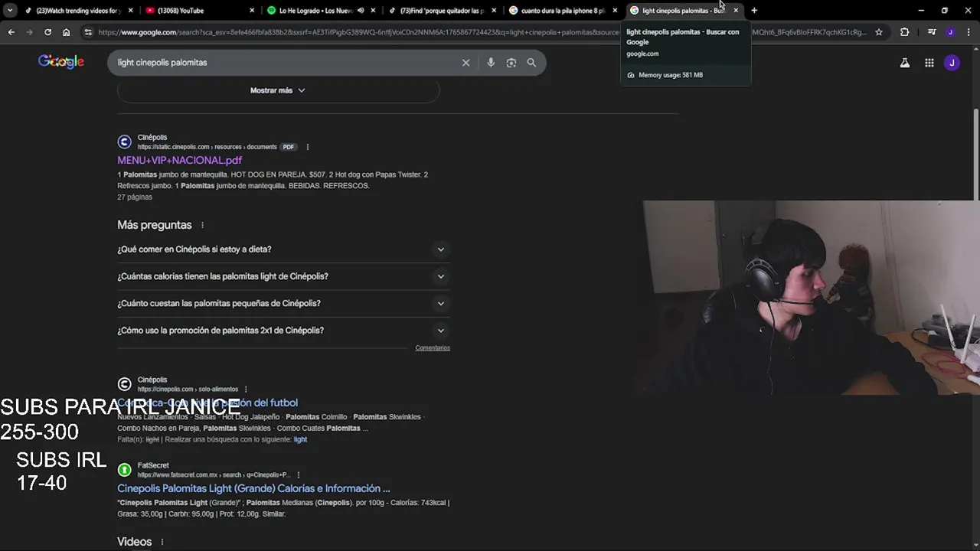Bookmark this page with the star icon

pos(879,32)
